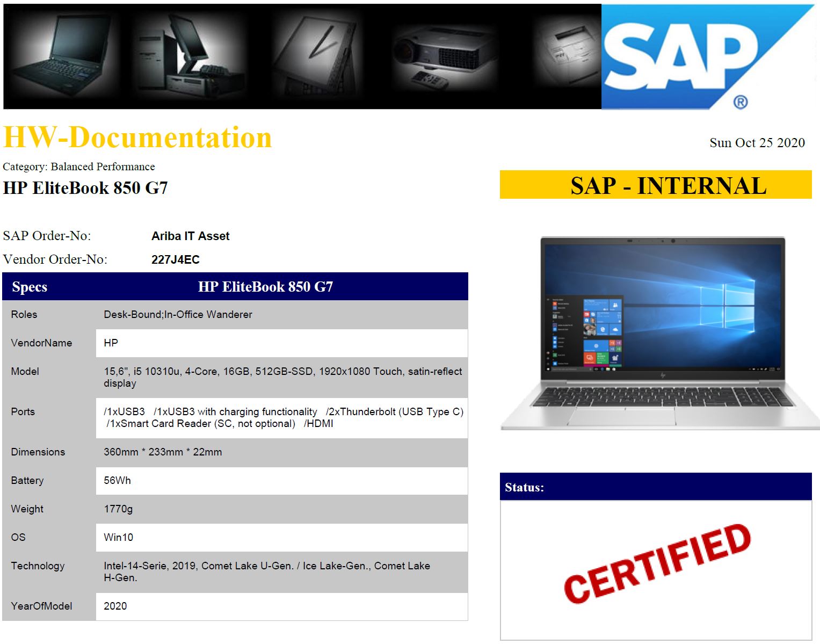
Task: Click the HP vendor name value
Action: pyautogui.click(x=111, y=343)
